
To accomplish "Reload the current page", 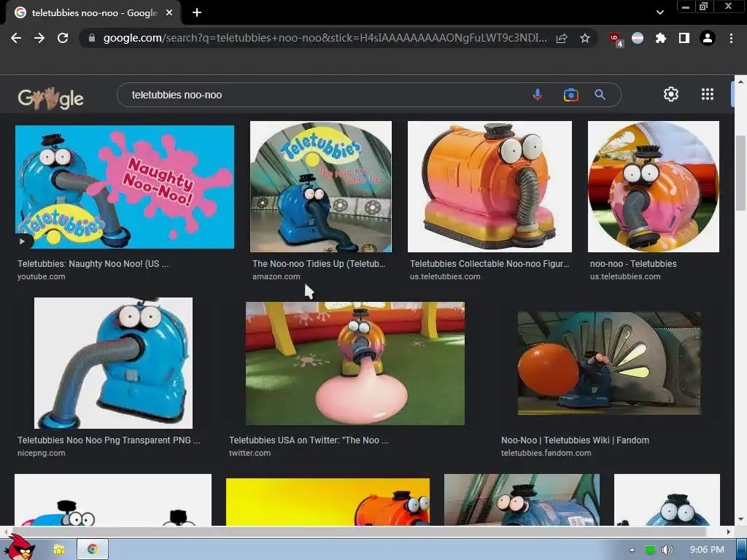I will (x=63, y=38).
